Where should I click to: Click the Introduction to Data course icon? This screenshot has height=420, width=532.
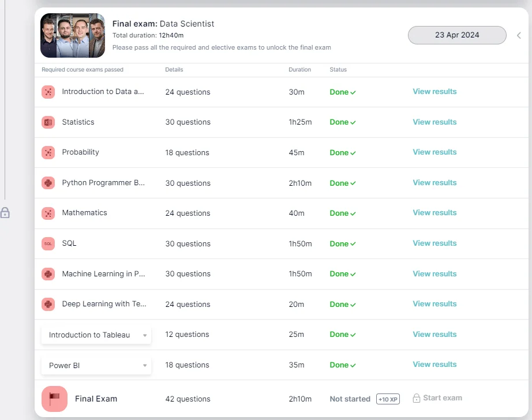[48, 92]
